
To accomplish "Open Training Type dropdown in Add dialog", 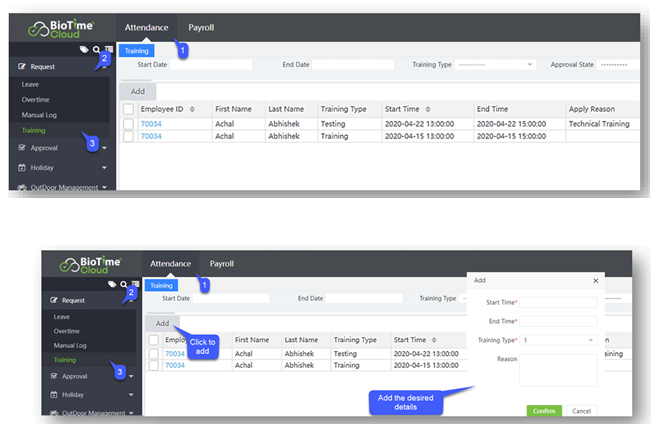I will [x=558, y=340].
